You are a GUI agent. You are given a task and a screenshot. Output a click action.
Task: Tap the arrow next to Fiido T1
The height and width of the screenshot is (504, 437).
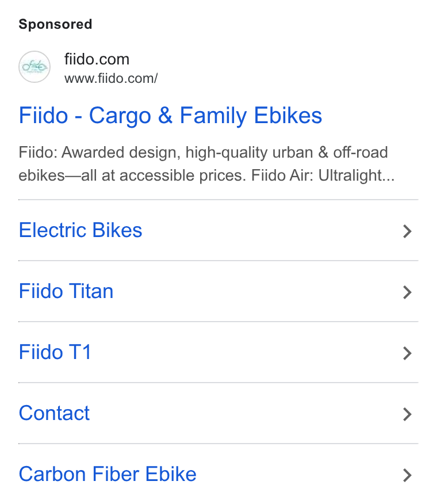click(x=407, y=353)
